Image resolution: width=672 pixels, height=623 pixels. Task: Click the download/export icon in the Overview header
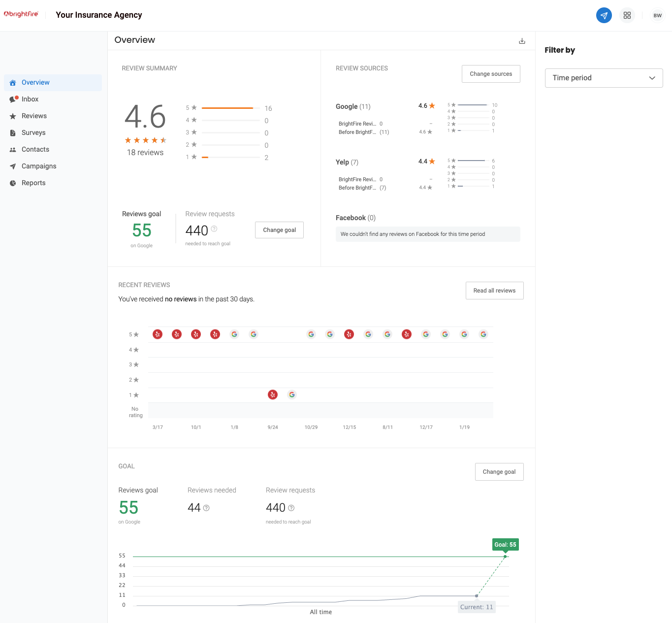click(x=522, y=40)
